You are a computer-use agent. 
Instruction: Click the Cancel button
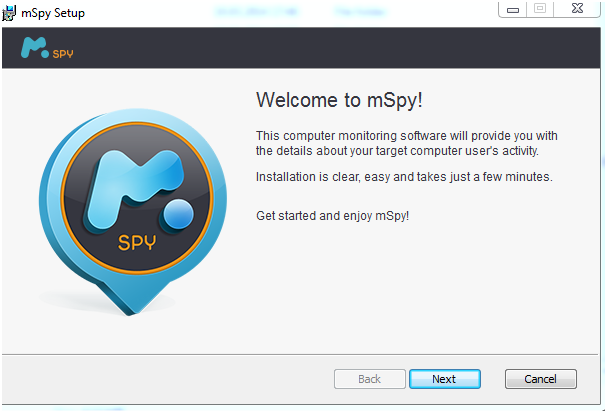[540, 379]
